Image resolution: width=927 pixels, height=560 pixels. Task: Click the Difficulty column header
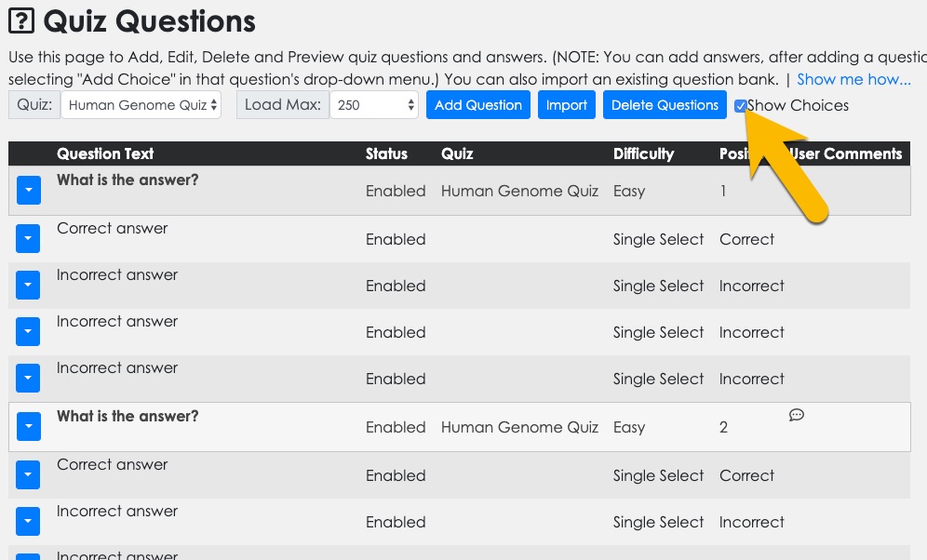click(x=643, y=153)
